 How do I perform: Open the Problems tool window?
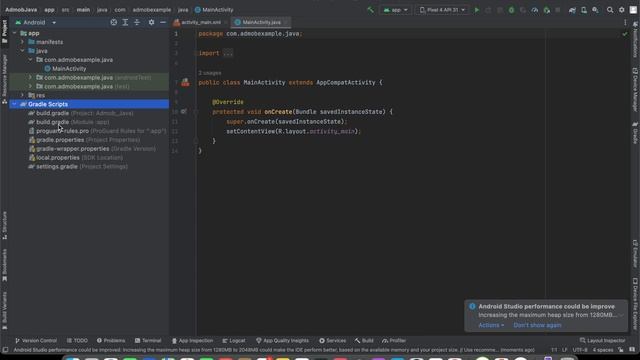pos(111,340)
